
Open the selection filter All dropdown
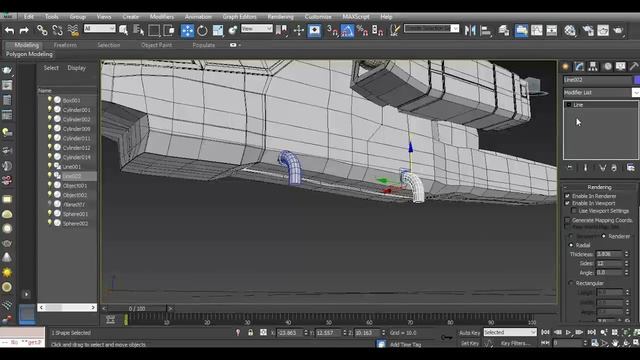(x=100, y=29)
